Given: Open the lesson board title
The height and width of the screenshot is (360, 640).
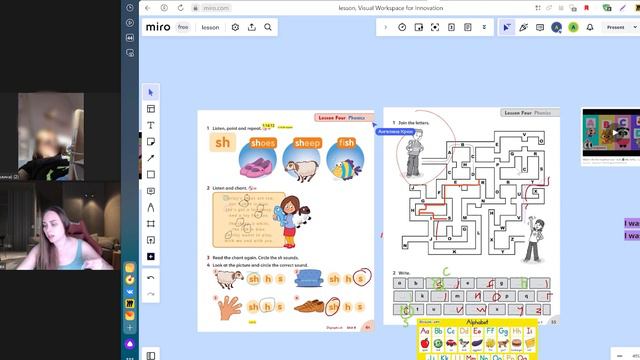Looking at the screenshot, I should click(x=210, y=27).
